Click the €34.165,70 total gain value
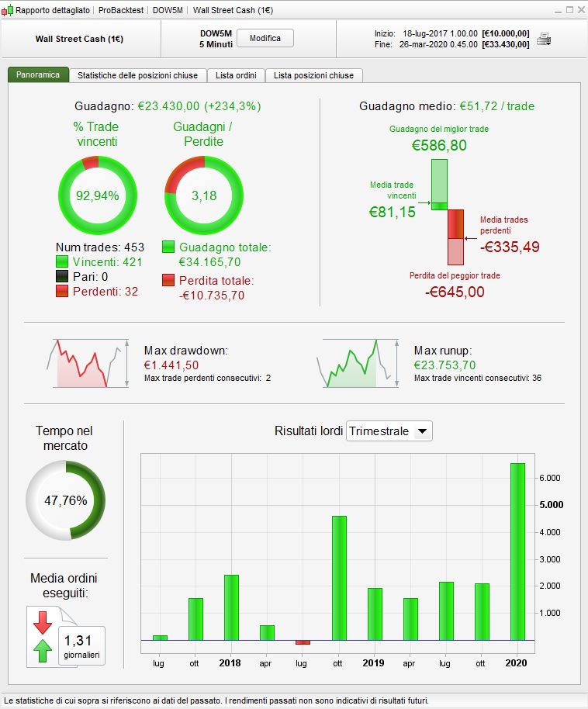This screenshot has width=588, height=709. click(x=210, y=262)
